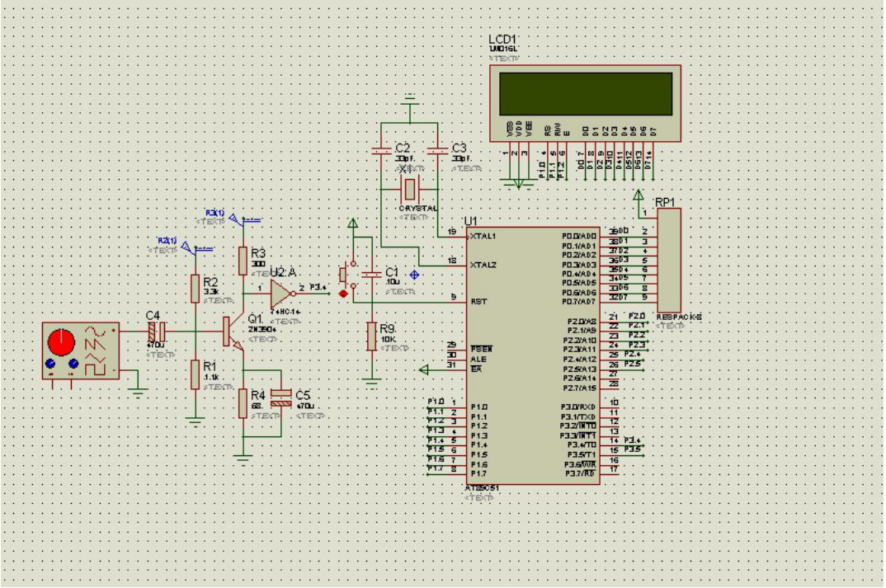Click the CRYSTAL text label
This screenshot has width=886, height=588.
click(418, 209)
